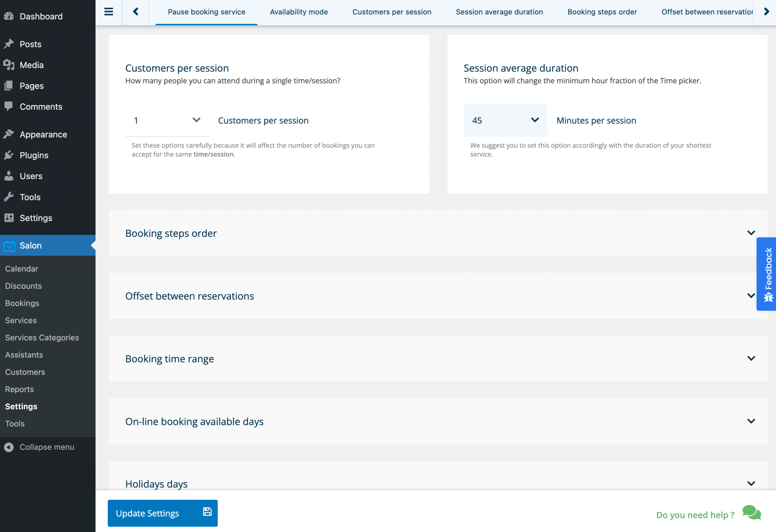The width and height of the screenshot is (776, 532).
Task: Switch to the Session average duration tab
Action: point(499,12)
